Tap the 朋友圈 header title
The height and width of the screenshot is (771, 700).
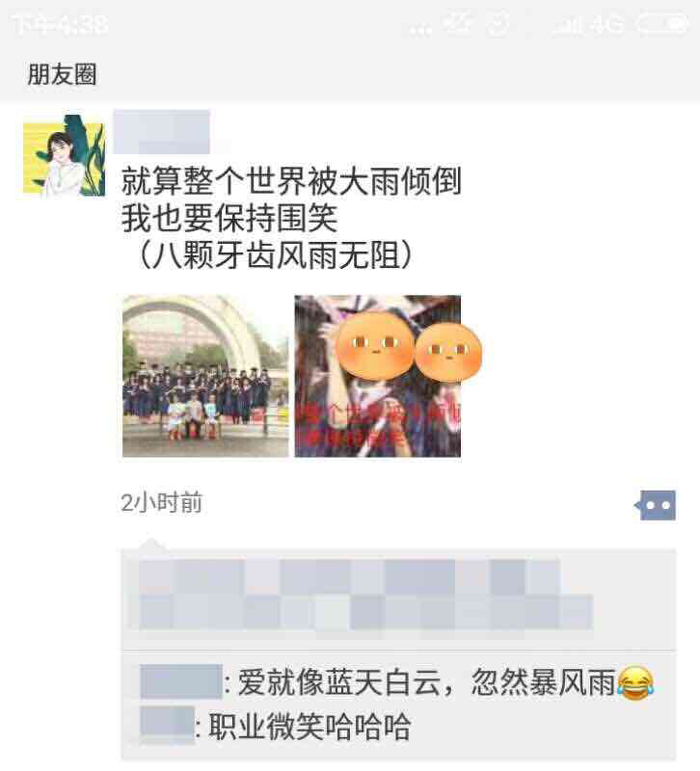pos(62,75)
